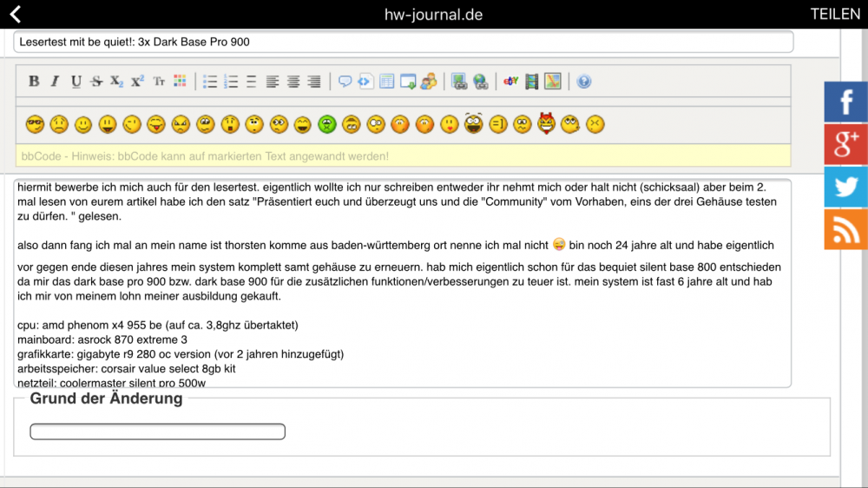This screenshot has width=868, height=488.
Task: Click the window with green arrow icon
Action: pyautogui.click(x=408, y=82)
